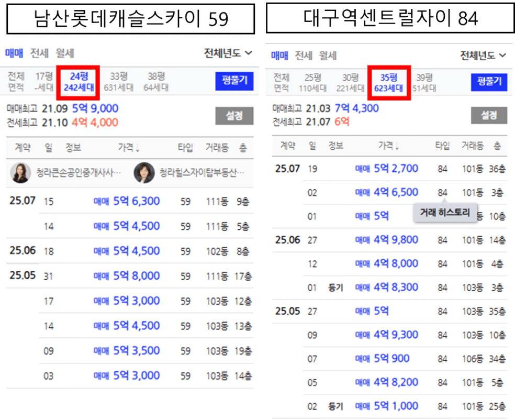Select the 35평 623세대 area filter

click(388, 83)
